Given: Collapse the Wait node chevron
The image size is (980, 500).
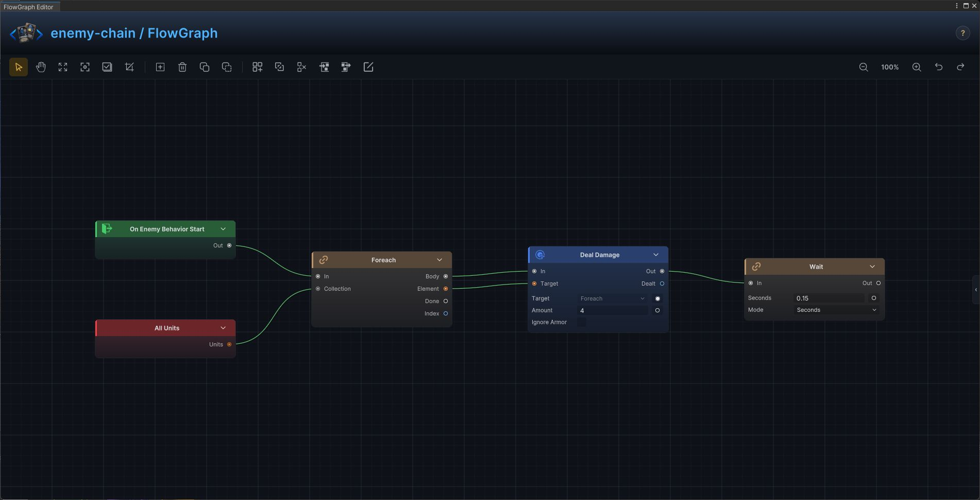Looking at the screenshot, I should pyautogui.click(x=872, y=266).
